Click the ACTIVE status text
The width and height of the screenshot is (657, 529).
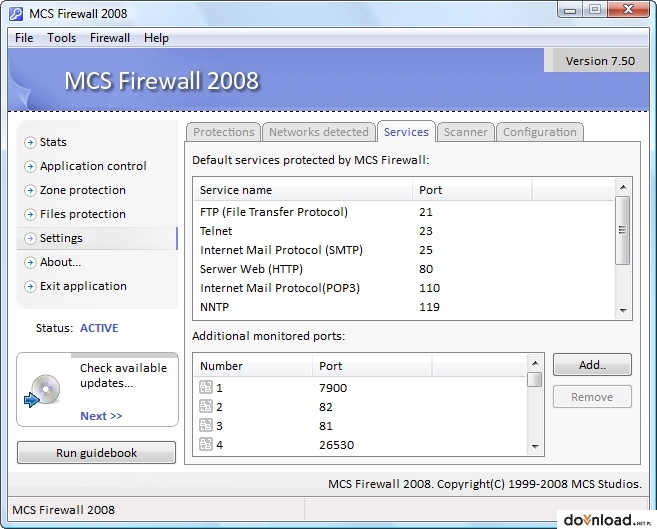tap(99, 328)
